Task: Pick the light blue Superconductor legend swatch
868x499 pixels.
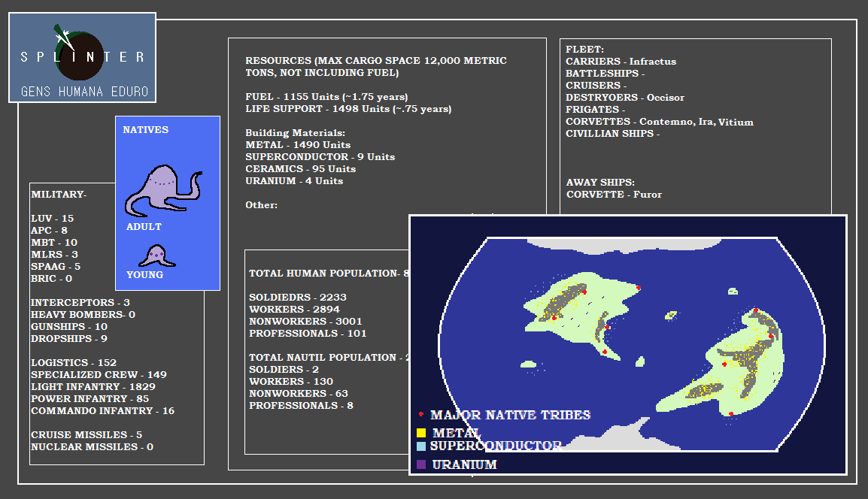Action: [x=421, y=446]
